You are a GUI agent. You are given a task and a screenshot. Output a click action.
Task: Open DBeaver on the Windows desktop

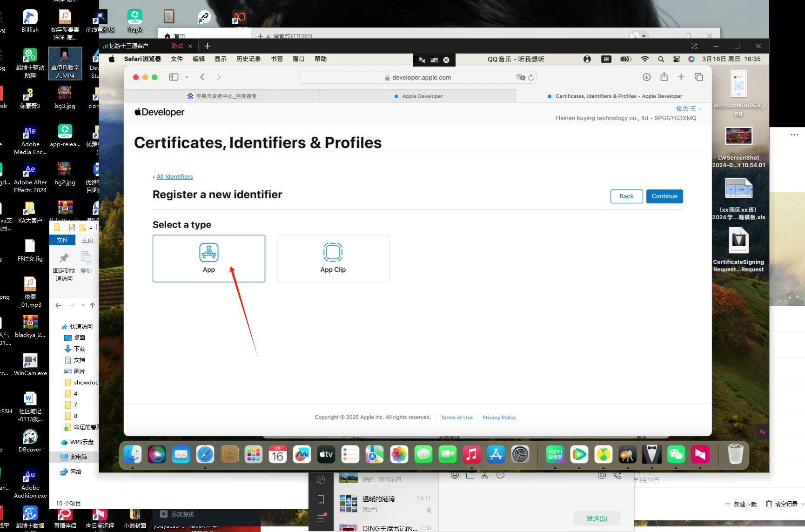tap(30, 441)
